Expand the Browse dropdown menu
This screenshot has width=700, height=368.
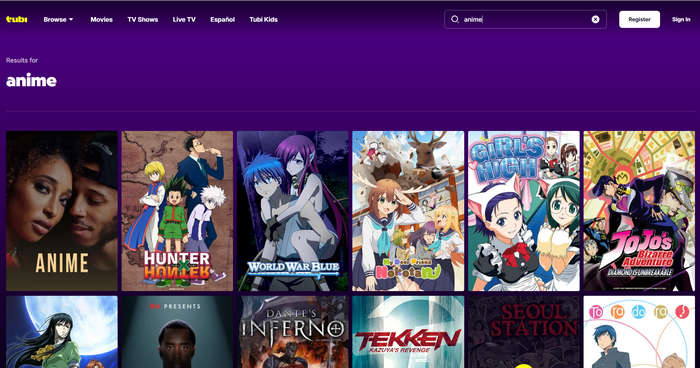[x=58, y=19]
